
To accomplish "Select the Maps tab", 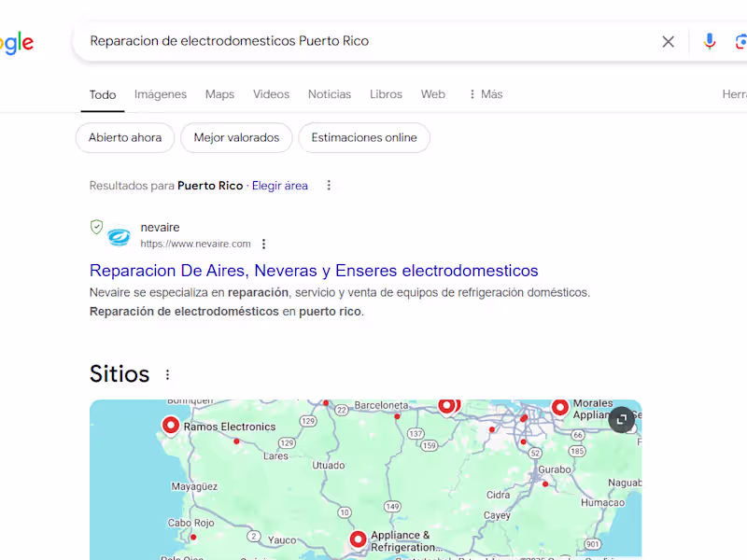I will (219, 94).
